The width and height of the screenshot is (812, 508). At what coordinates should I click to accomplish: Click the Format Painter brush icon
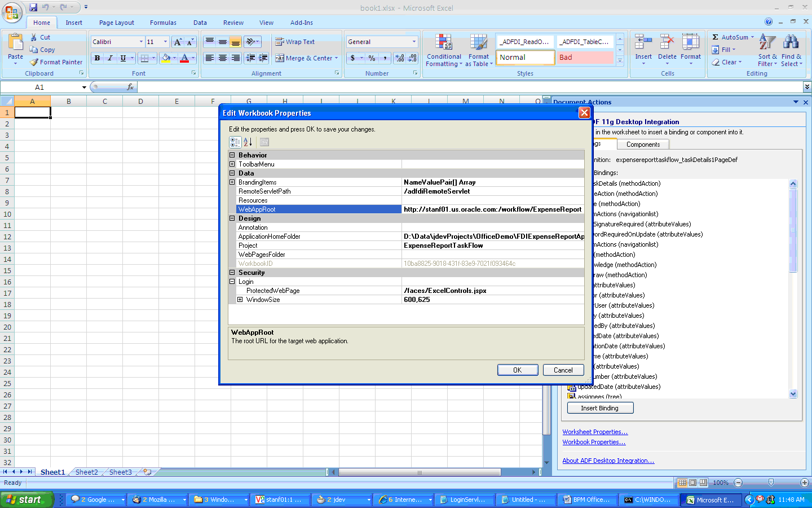[34, 62]
